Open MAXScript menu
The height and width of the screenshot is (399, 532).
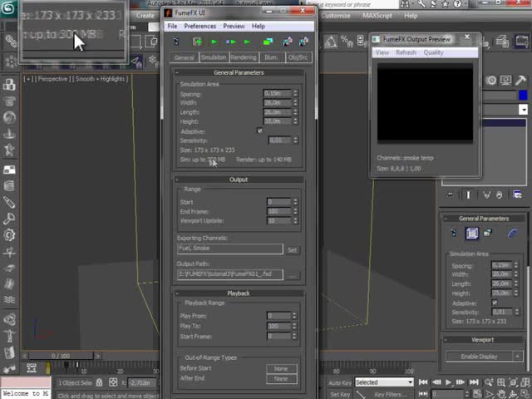377,16
